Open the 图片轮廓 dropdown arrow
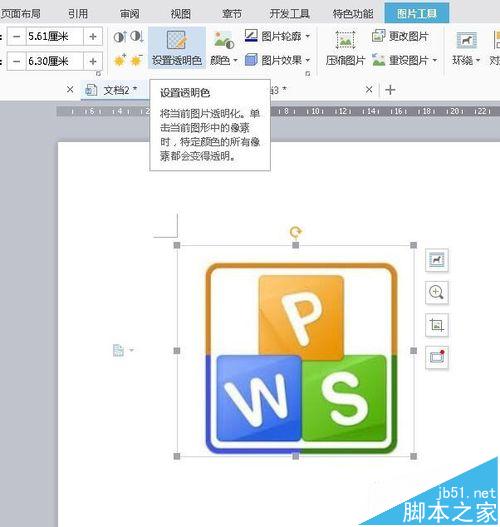This screenshot has height=527, width=500. [x=308, y=36]
